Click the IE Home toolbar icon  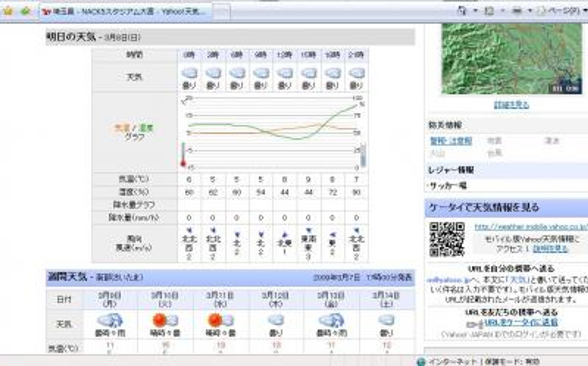462,11
